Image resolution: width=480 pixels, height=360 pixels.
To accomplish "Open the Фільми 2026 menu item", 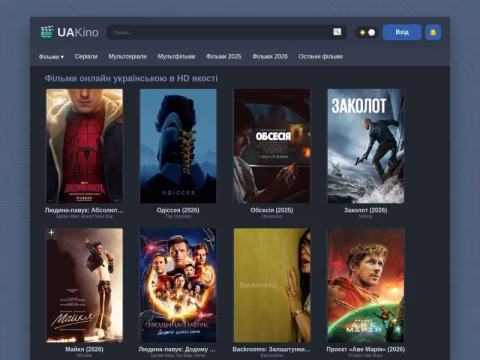I will point(270,57).
